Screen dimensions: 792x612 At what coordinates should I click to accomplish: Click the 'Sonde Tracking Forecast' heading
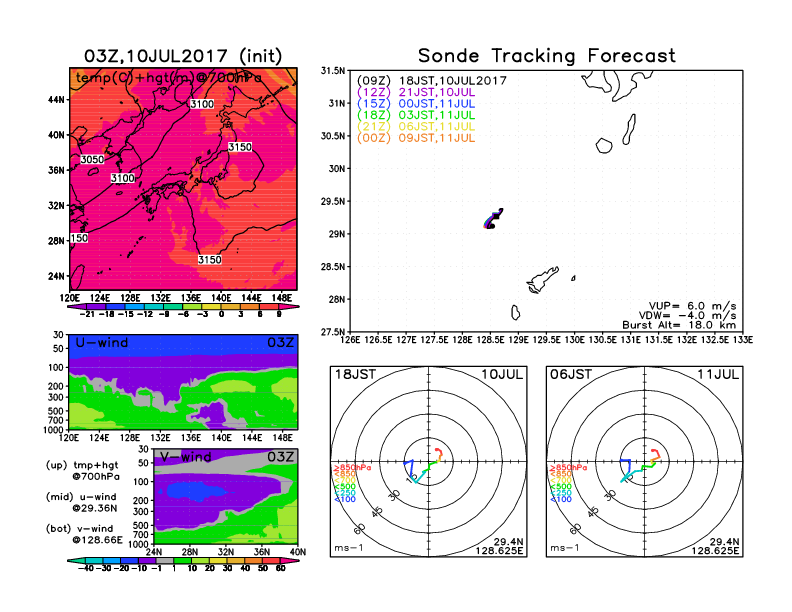pos(547,56)
